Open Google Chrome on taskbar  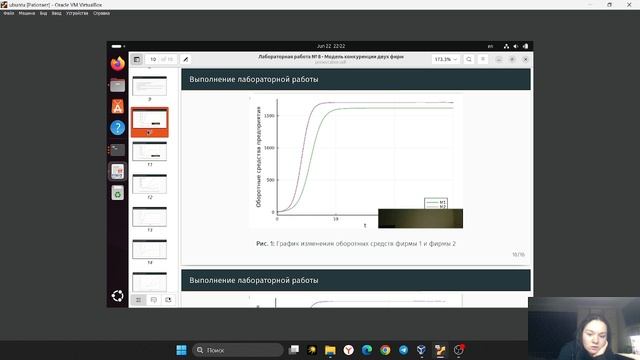point(385,350)
